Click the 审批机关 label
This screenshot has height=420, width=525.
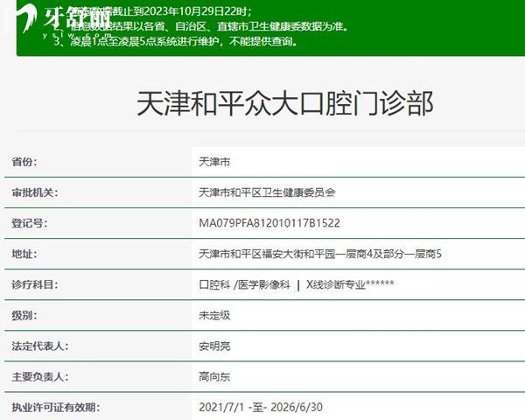[x=35, y=192]
